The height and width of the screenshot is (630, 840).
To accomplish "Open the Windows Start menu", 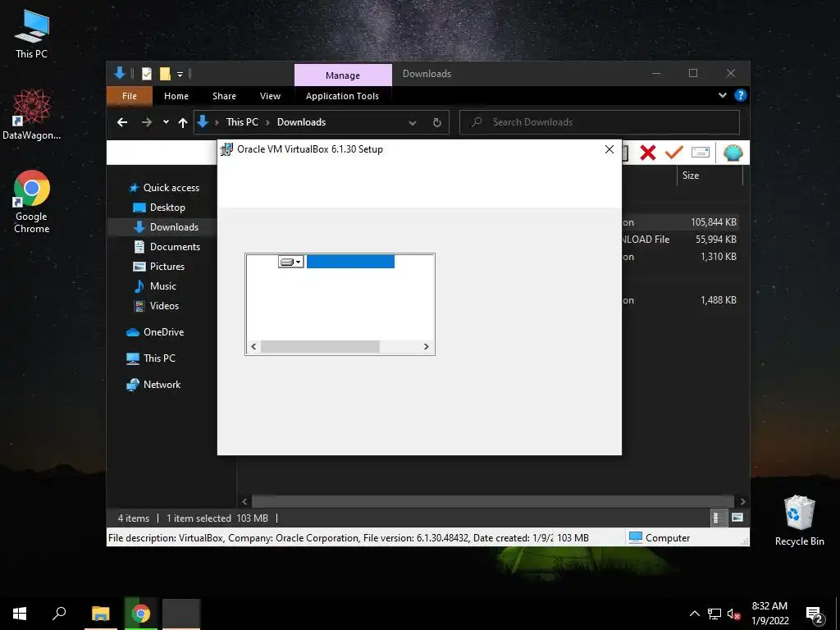I will (x=20, y=614).
